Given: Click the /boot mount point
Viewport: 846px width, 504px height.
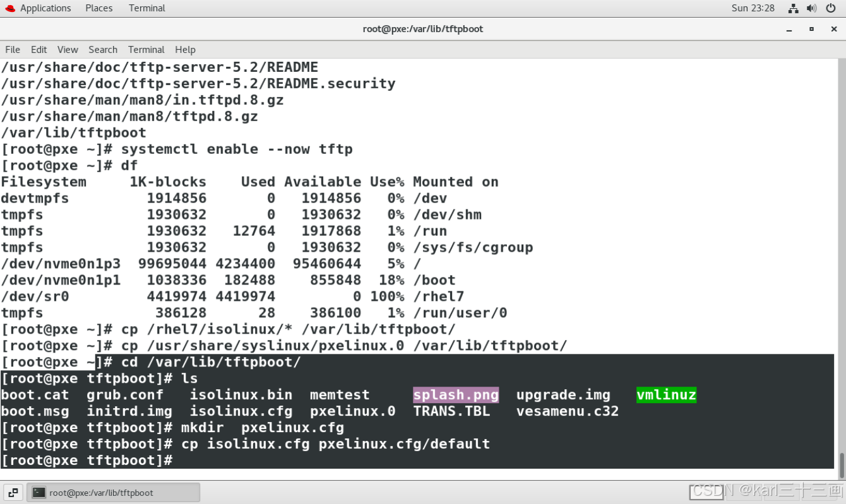Looking at the screenshot, I should click(434, 280).
